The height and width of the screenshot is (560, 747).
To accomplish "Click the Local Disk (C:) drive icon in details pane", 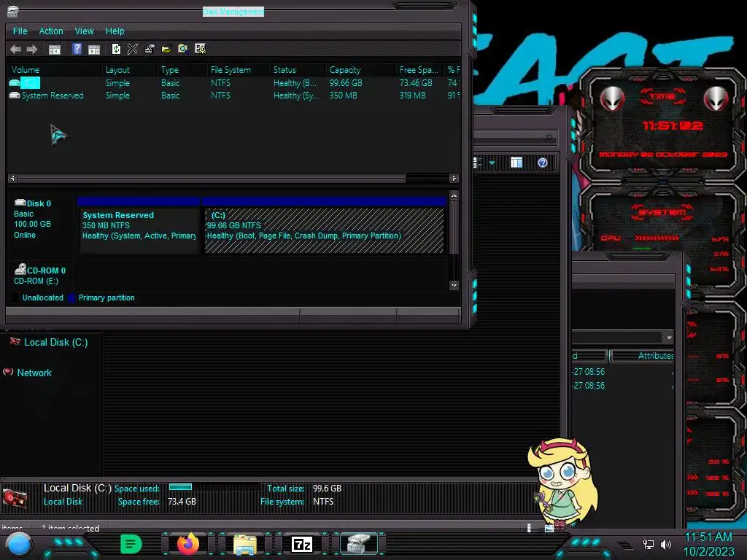I will coord(15,497).
